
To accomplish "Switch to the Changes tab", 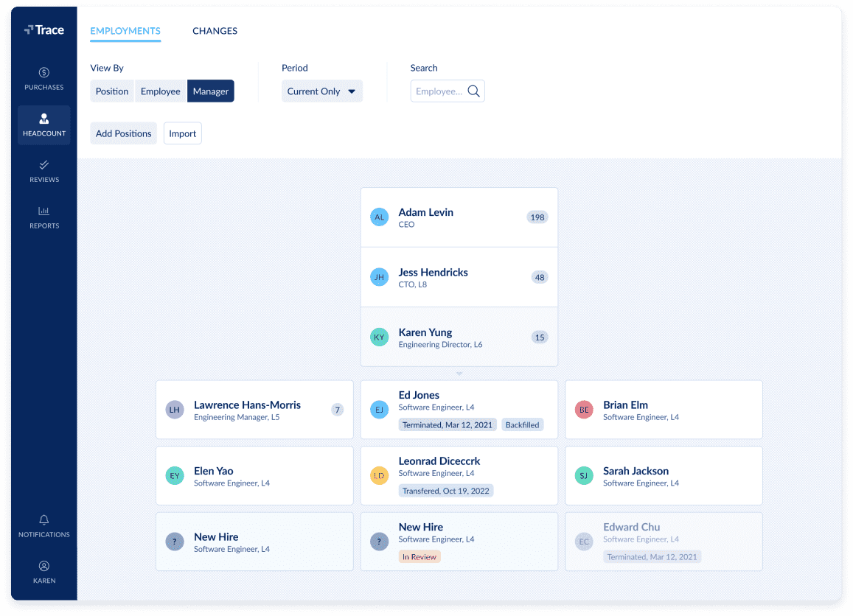I will pyautogui.click(x=215, y=30).
